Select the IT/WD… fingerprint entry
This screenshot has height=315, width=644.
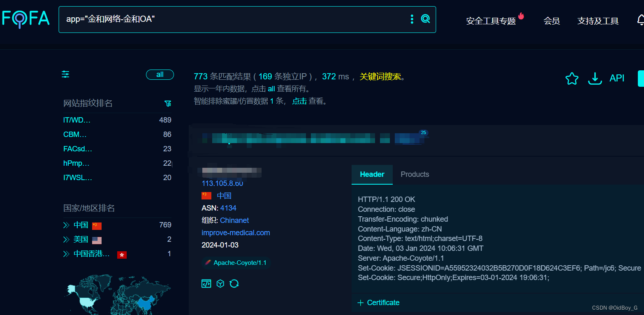77,120
